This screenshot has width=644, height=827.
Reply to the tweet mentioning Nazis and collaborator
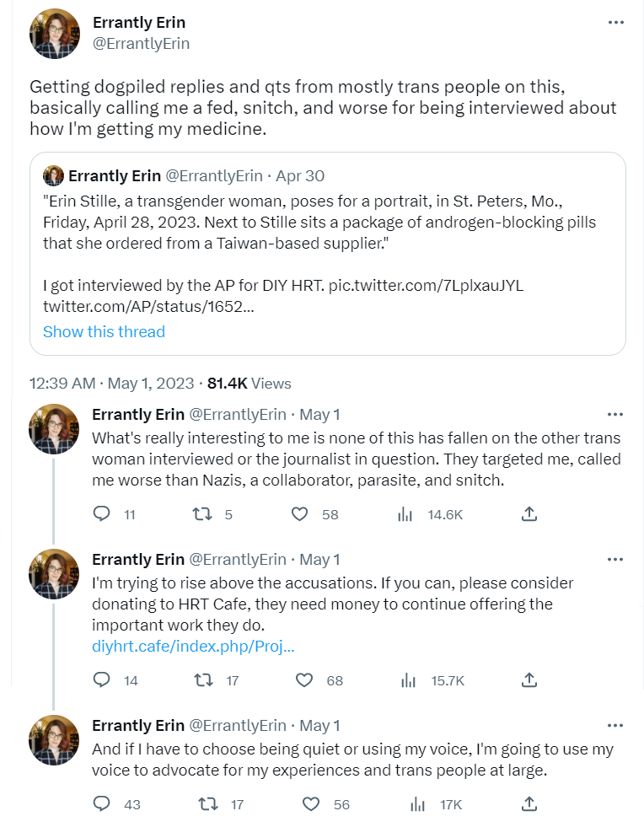click(x=101, y=514)
